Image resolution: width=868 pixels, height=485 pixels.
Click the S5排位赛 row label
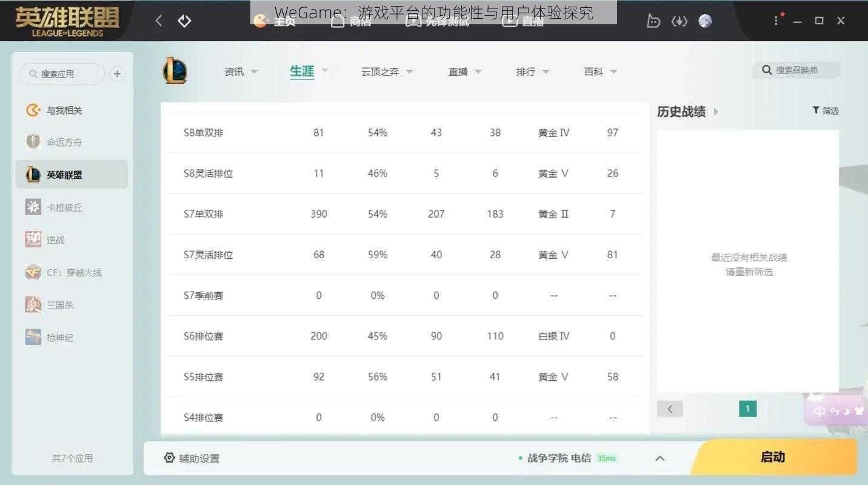click(x=203, y=376)
